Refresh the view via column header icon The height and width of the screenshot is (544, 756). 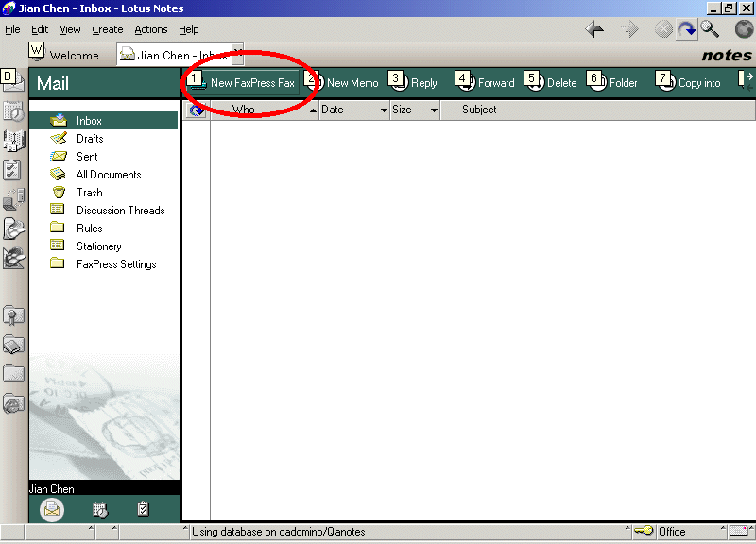197,110
